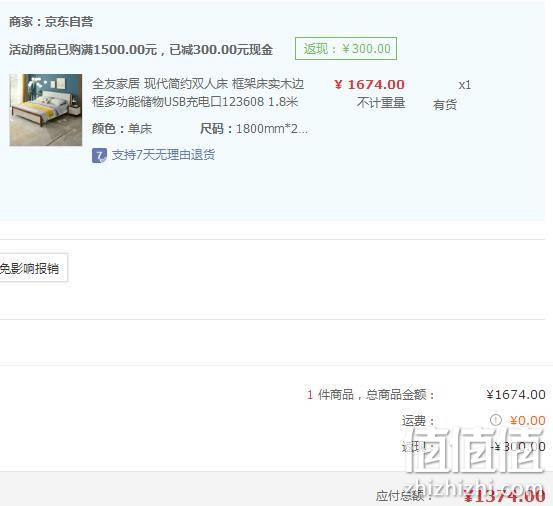Click the 京东自营 merchant name
The image size is (553, 506).
click(x=69, y=22)
